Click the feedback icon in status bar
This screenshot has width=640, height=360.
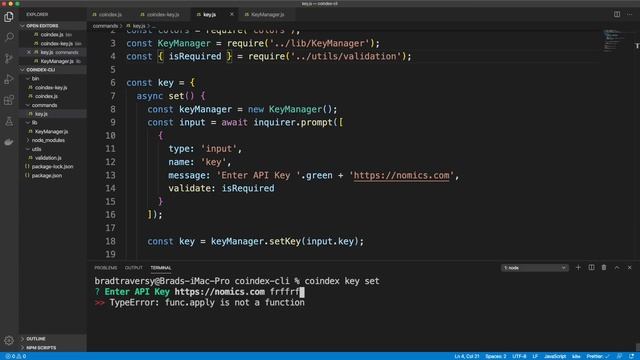point(620,356)
